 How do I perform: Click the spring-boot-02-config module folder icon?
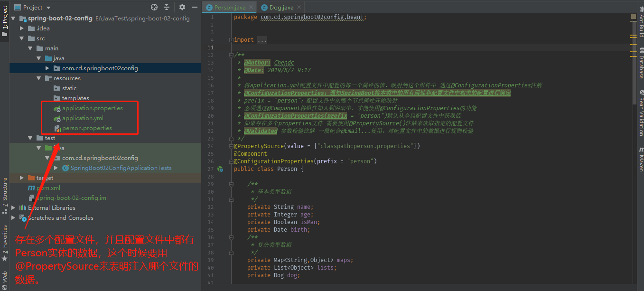(x=23, y=19)
